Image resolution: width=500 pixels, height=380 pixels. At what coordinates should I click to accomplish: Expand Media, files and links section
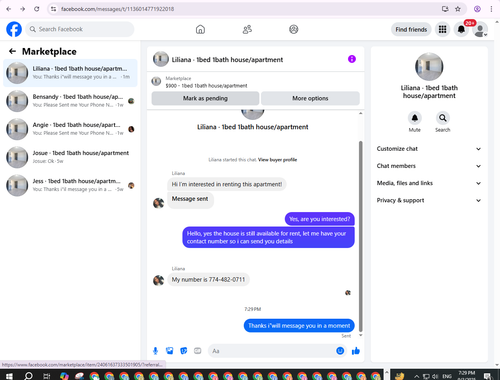(x=429, y=183)
